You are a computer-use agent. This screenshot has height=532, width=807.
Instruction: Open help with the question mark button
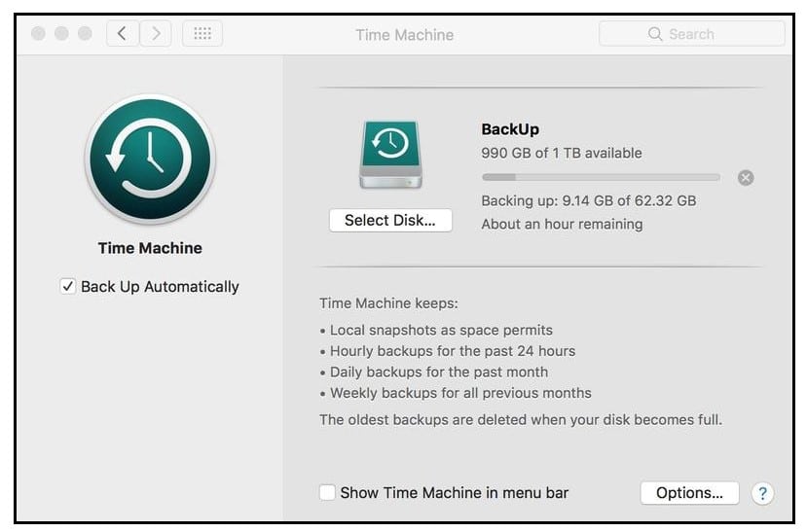coord(763,493)
